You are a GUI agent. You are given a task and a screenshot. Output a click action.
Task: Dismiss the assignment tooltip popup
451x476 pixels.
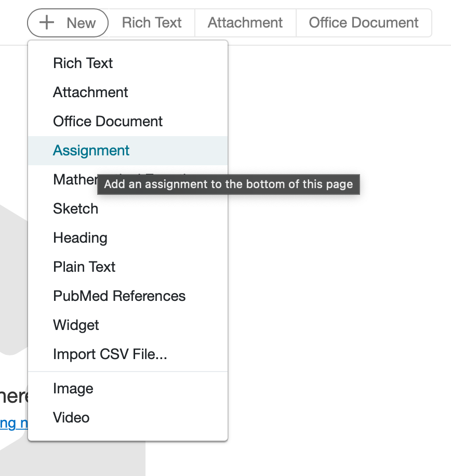coord(228,184)
